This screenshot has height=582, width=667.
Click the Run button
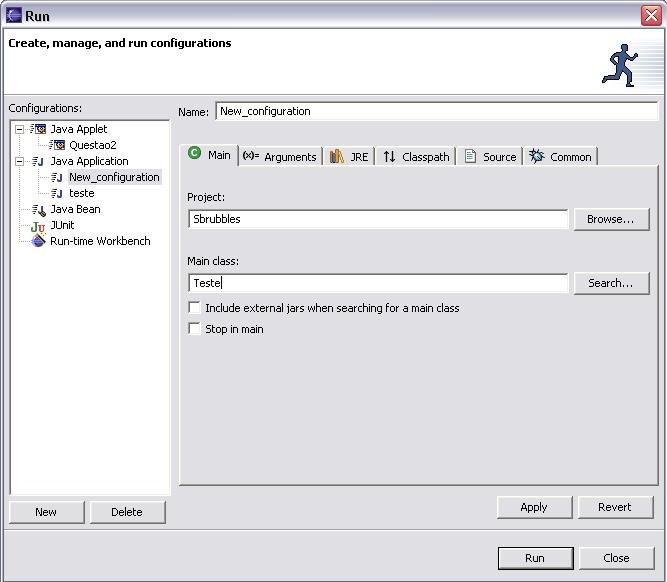click(535, 558)
